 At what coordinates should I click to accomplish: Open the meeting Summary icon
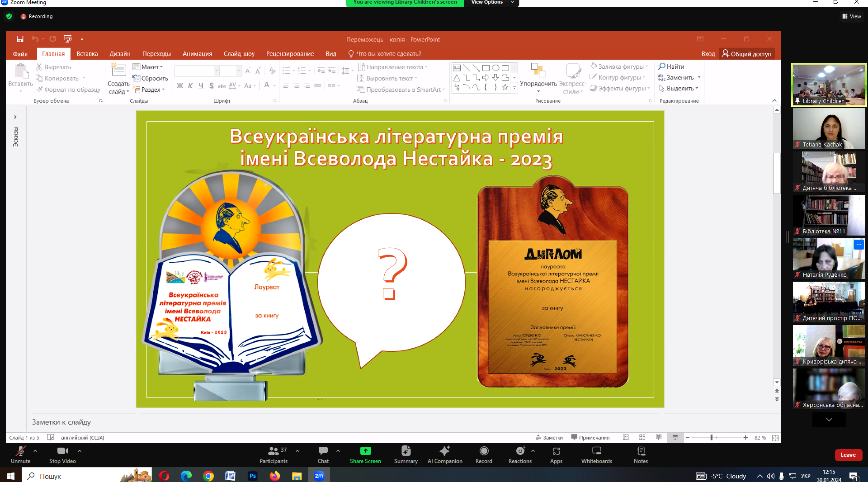406,451
